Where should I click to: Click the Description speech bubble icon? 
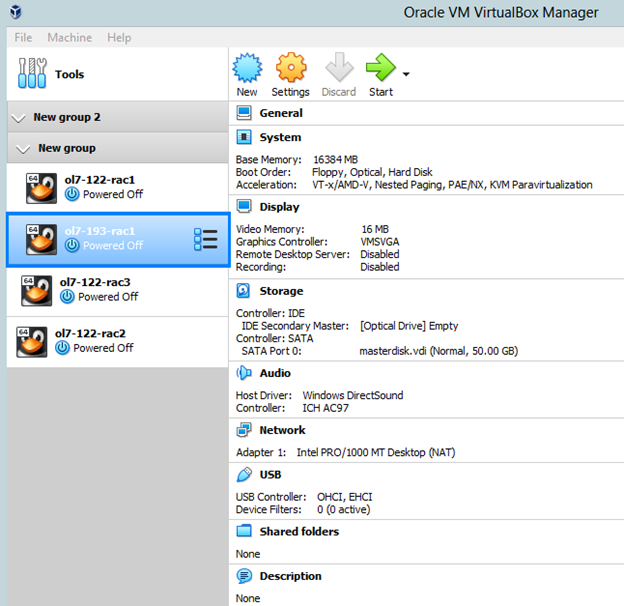(244, 576)
